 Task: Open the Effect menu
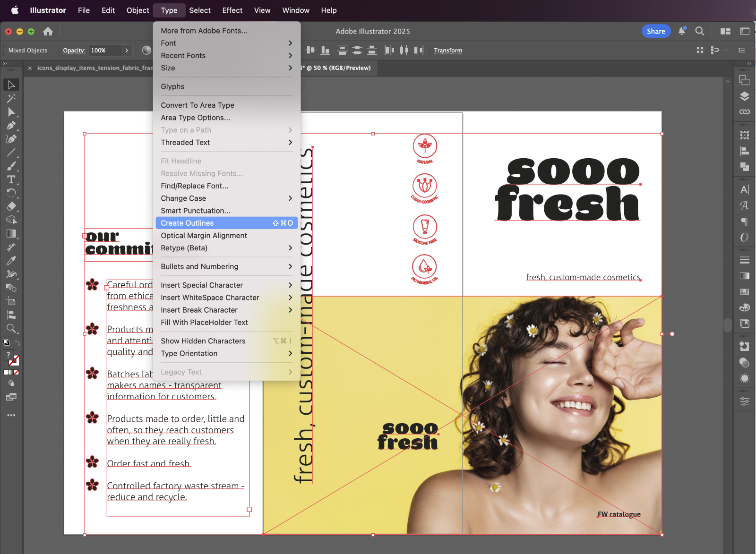232,10
